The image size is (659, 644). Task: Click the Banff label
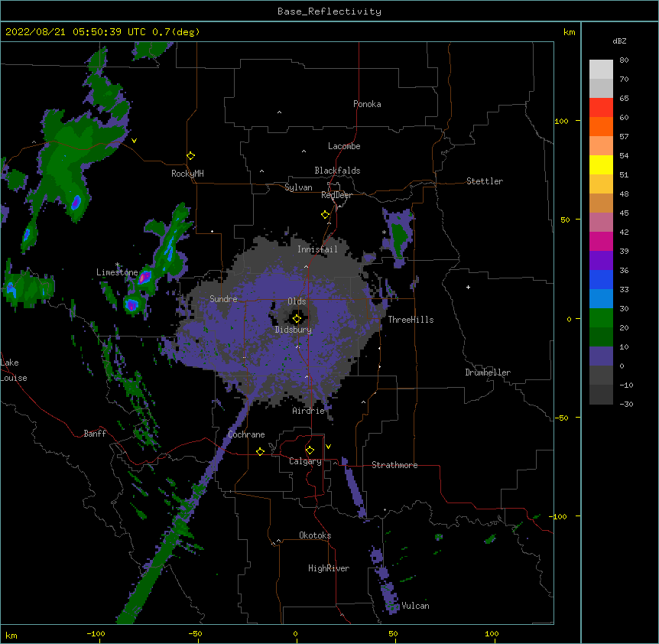click(x=95, y=434)
